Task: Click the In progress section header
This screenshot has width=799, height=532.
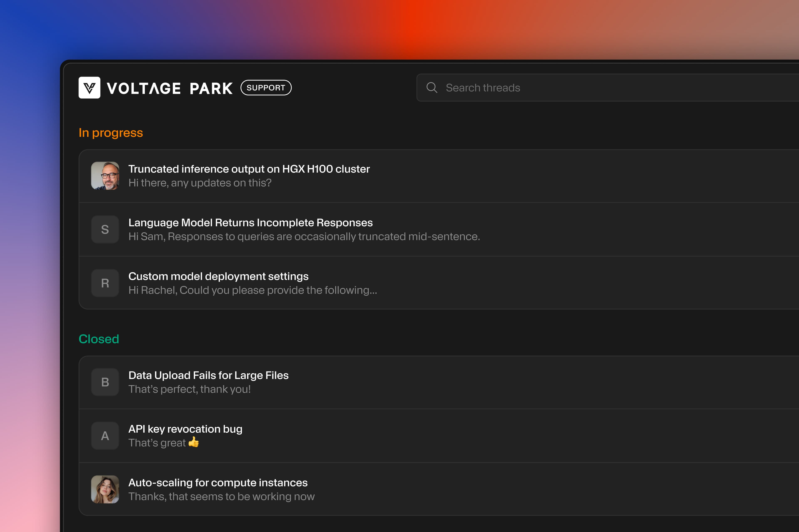Action: (x=111, y=132)
